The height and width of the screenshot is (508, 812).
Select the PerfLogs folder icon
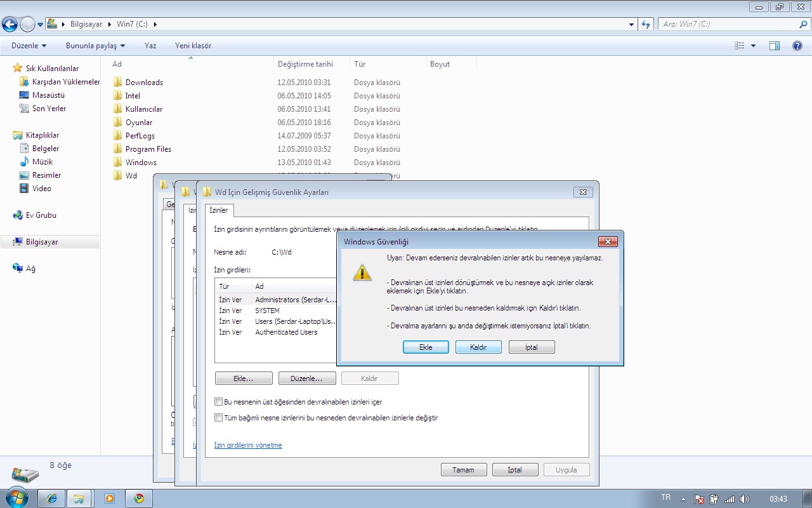117,135
